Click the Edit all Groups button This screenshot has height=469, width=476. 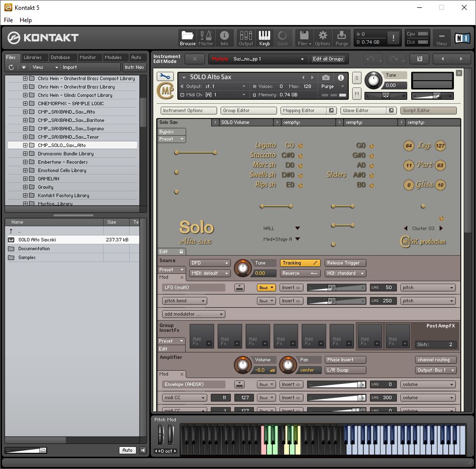328,59
